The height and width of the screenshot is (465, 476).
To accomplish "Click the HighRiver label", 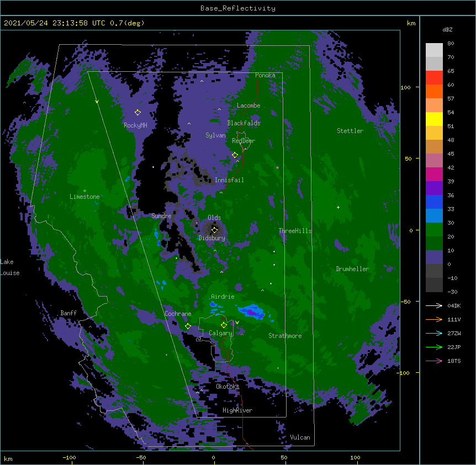I will click(x=237, y=410).
